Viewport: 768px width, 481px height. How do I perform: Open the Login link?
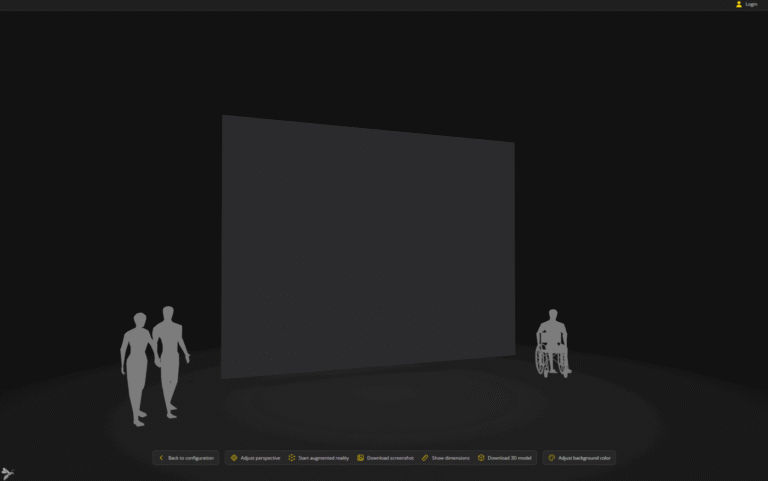[746, 4]
